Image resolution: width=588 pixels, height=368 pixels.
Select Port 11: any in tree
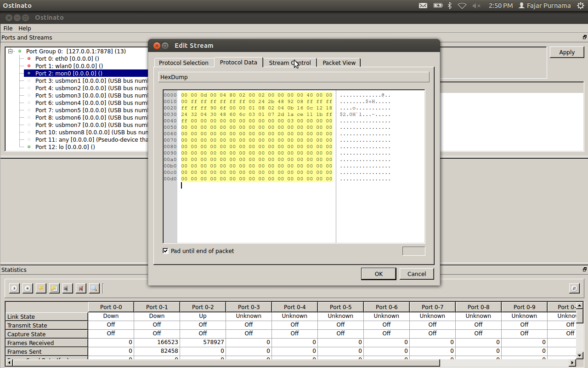(91, 139)
